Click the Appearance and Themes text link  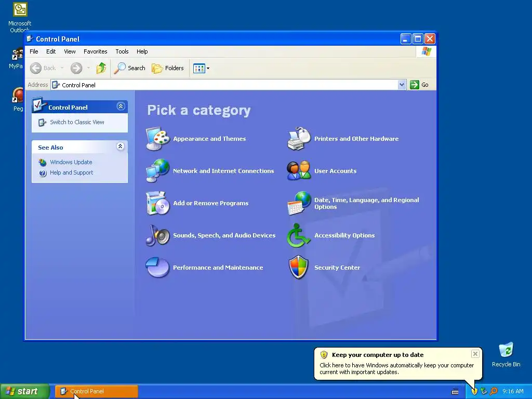[x=209, y=138]
